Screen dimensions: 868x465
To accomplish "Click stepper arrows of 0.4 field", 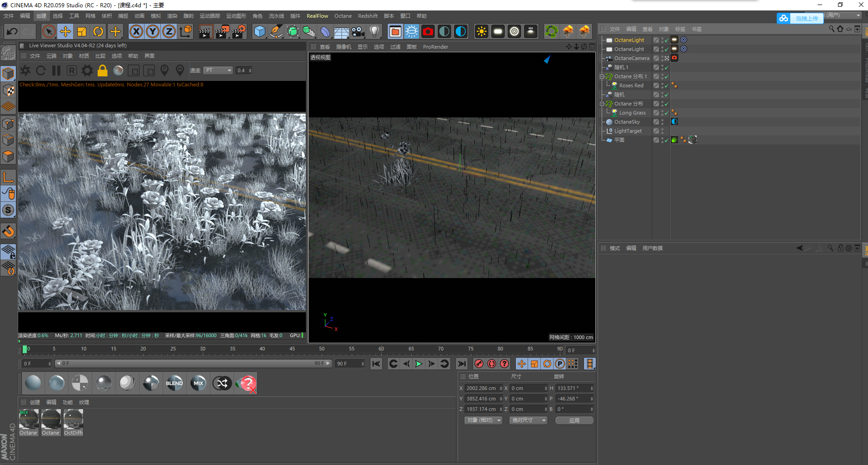I will point(250,70).
